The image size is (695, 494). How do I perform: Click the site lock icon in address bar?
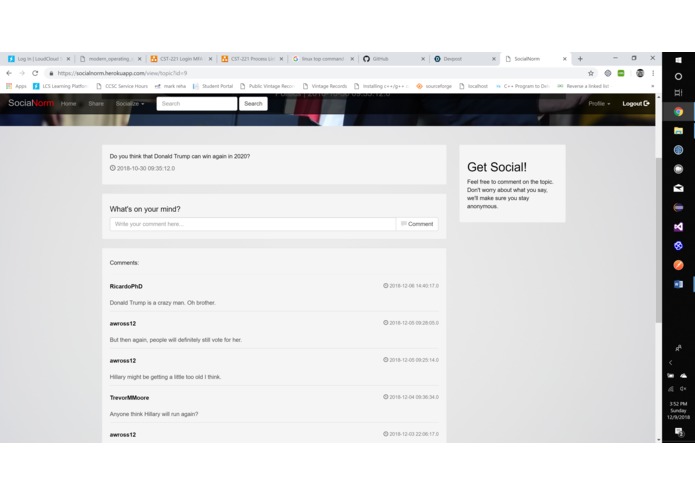click(x=51, y=73)
